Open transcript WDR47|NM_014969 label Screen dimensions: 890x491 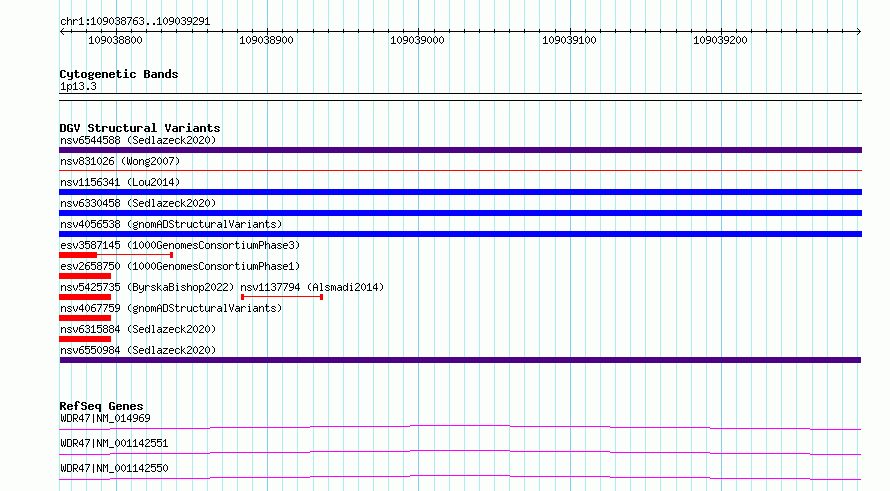[105, 418]
